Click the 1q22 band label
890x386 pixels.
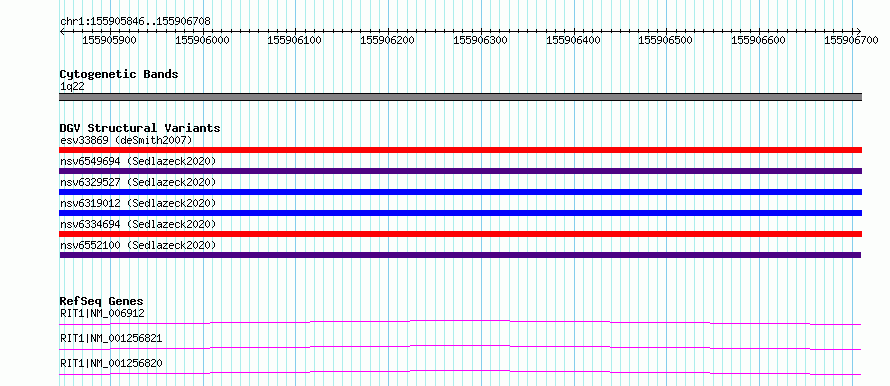pyautogui.click(x=72, y=87)
